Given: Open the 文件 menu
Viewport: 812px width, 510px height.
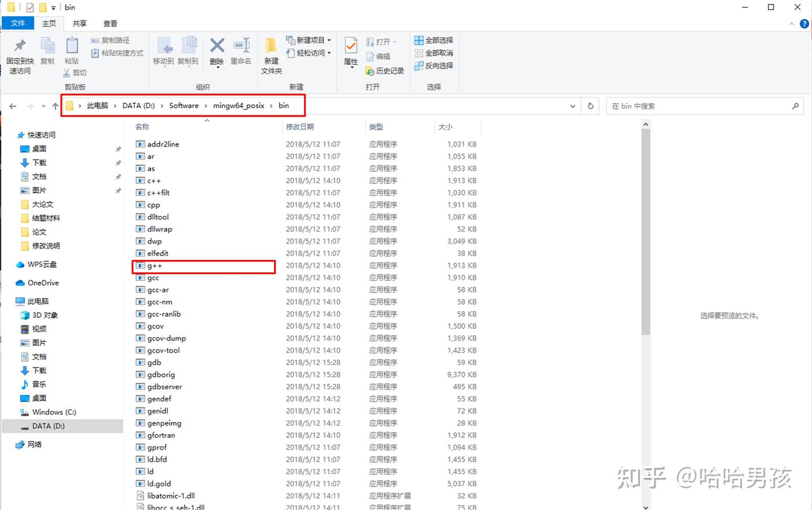Looking at the screenshot, I should (x=17, y=23).
